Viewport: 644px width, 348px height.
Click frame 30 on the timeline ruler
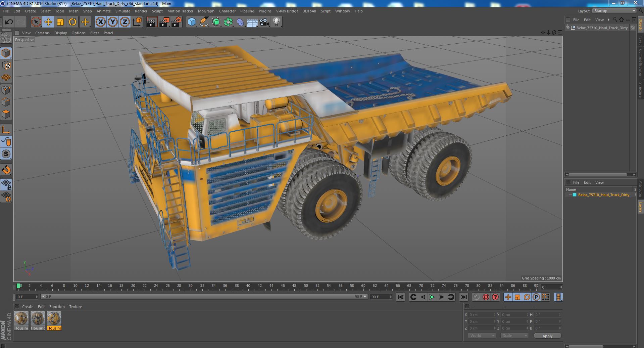[190, 286]
